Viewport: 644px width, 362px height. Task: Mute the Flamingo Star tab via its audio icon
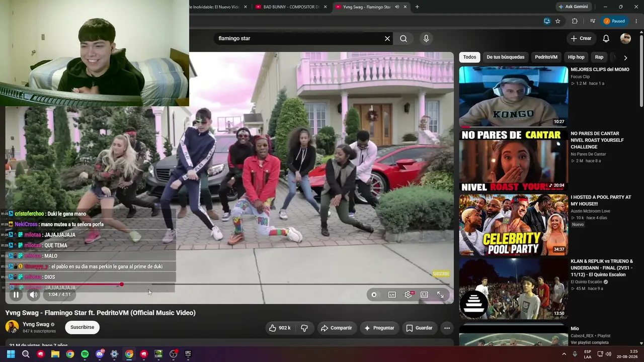coord(397,7)
